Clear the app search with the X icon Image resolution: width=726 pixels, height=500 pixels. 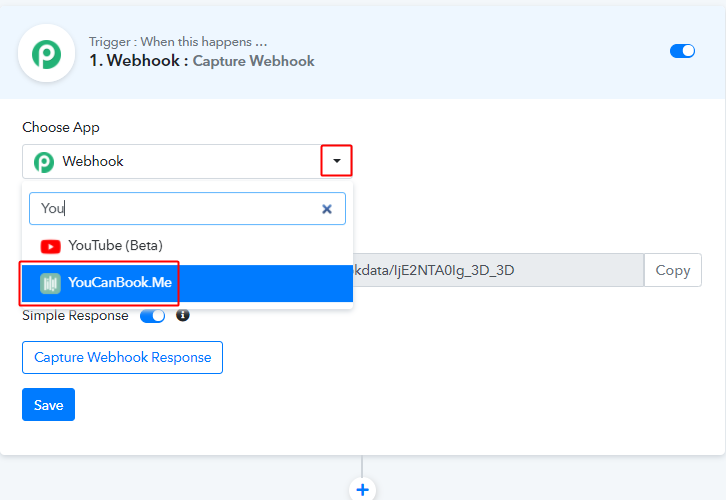point(327,209)
